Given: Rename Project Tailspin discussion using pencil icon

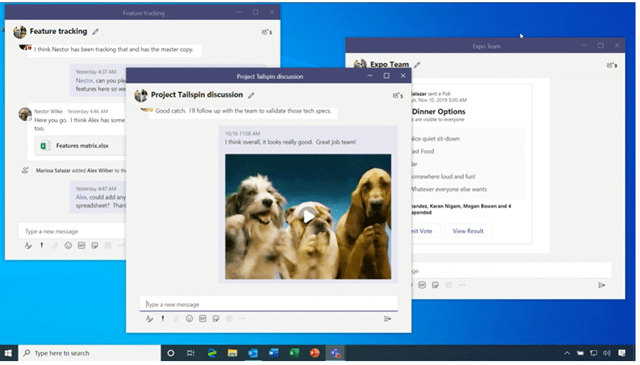Looking at the screenshot, I should tap(251, 95).
